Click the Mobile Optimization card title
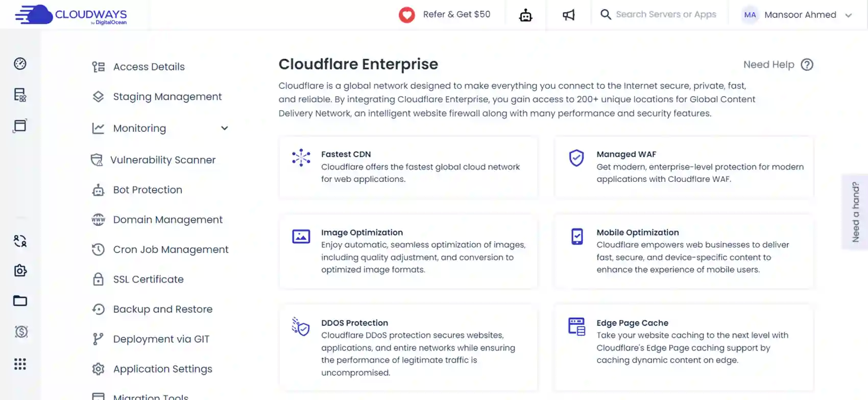Viewport: 868px width, 400px height. pos(638,232)
